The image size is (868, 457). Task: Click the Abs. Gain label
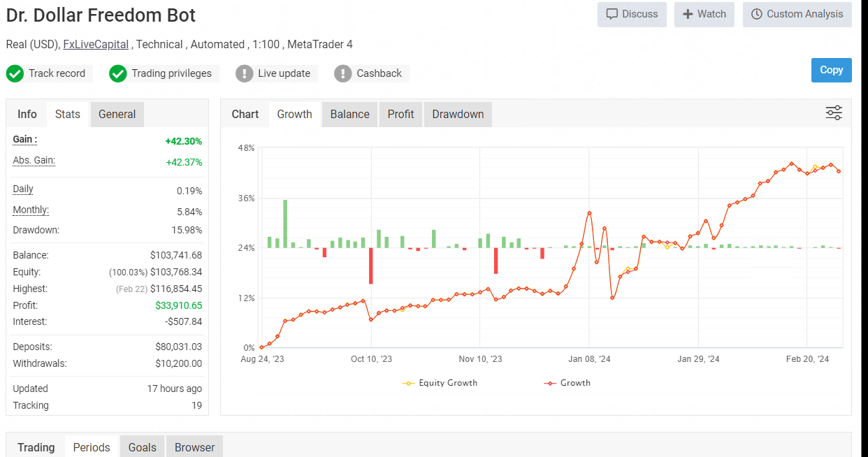click(34, 161)
